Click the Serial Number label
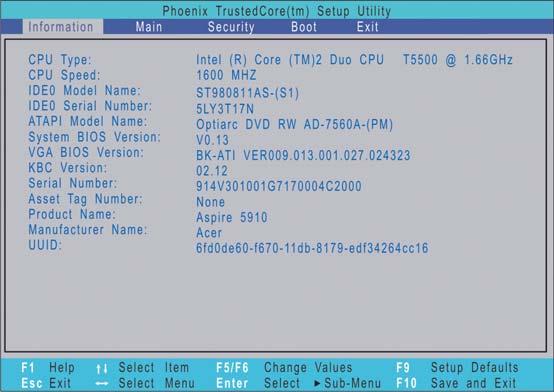Image resolution: width=554 pixels, height=392 pixels. [x=72, y=183]
